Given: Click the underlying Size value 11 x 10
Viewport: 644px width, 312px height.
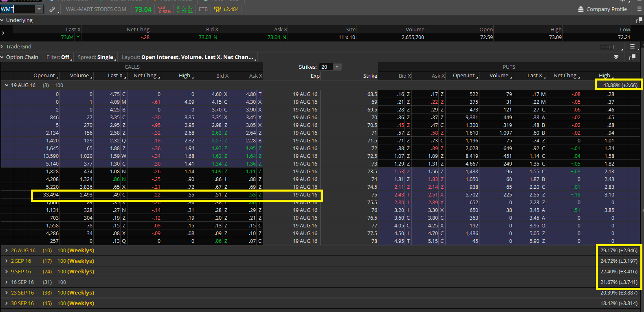Looking at the screenshot, I should pos(347,37).
